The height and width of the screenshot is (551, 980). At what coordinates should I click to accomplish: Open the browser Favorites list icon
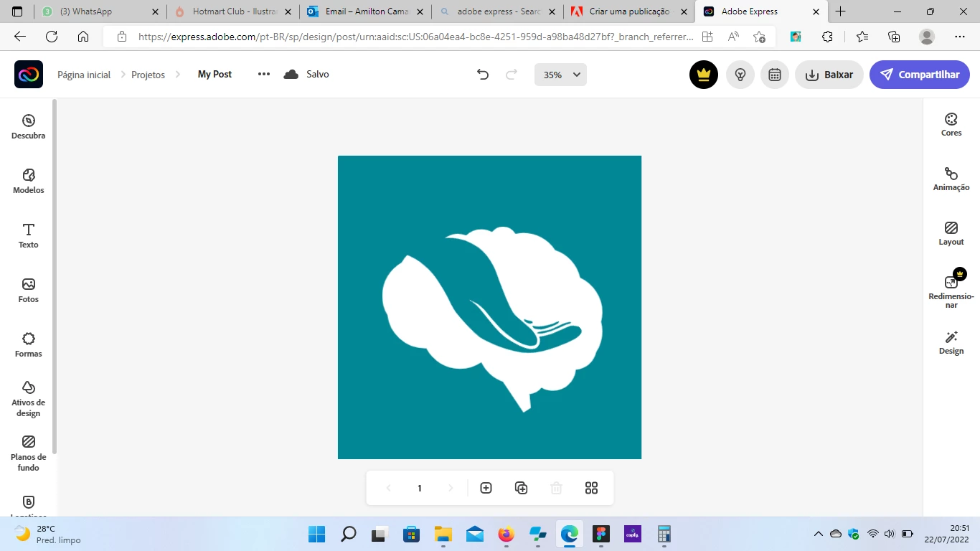[x=862, y=37]
